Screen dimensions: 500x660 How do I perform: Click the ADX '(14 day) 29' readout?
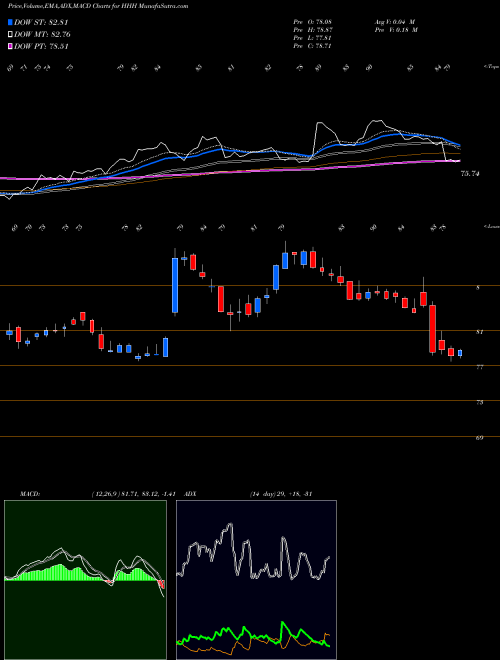tap(265, 494)
